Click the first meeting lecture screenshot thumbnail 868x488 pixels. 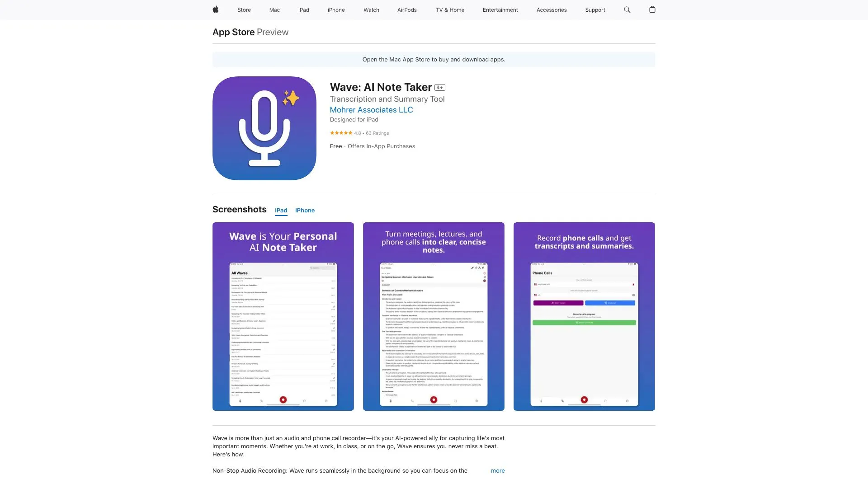(434, 316)
